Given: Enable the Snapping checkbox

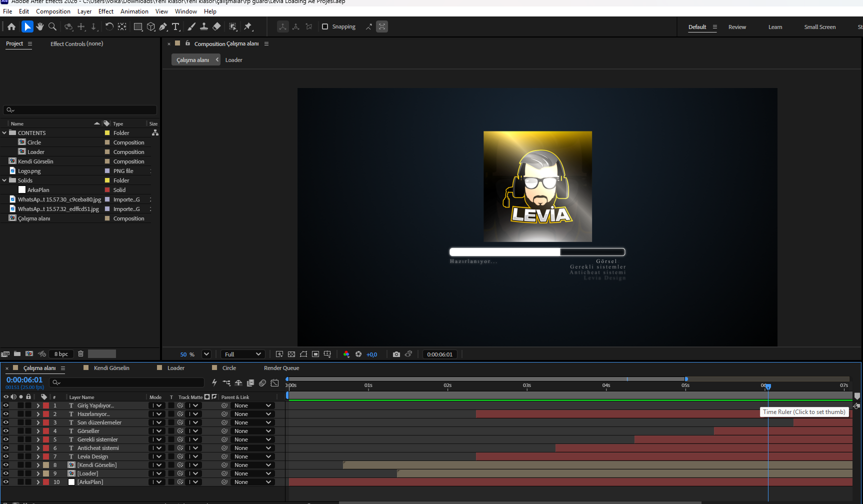Looking at the screenshot, I should click(x=325, y=26).
